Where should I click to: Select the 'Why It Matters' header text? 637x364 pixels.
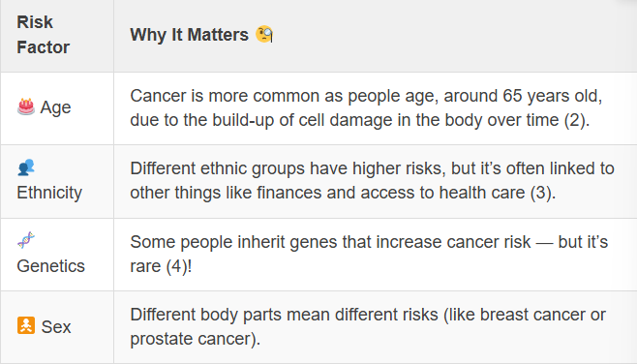pos(189,35)
